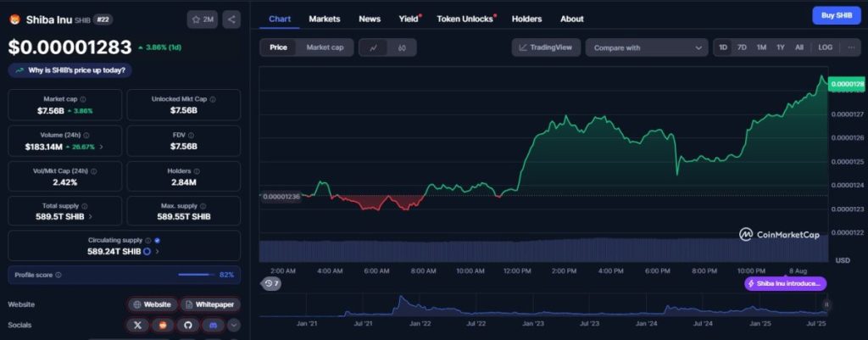Select the candlestick chart type icon
The image size is (868, 340).
coord(402,48)
